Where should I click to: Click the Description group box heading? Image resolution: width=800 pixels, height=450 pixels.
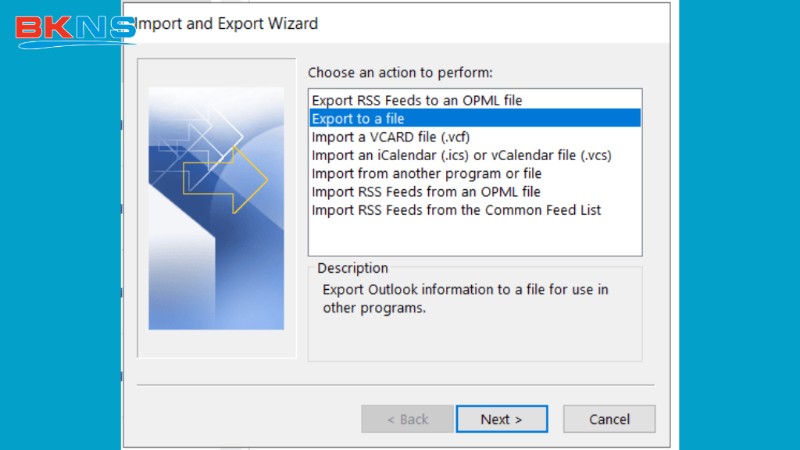352,268
